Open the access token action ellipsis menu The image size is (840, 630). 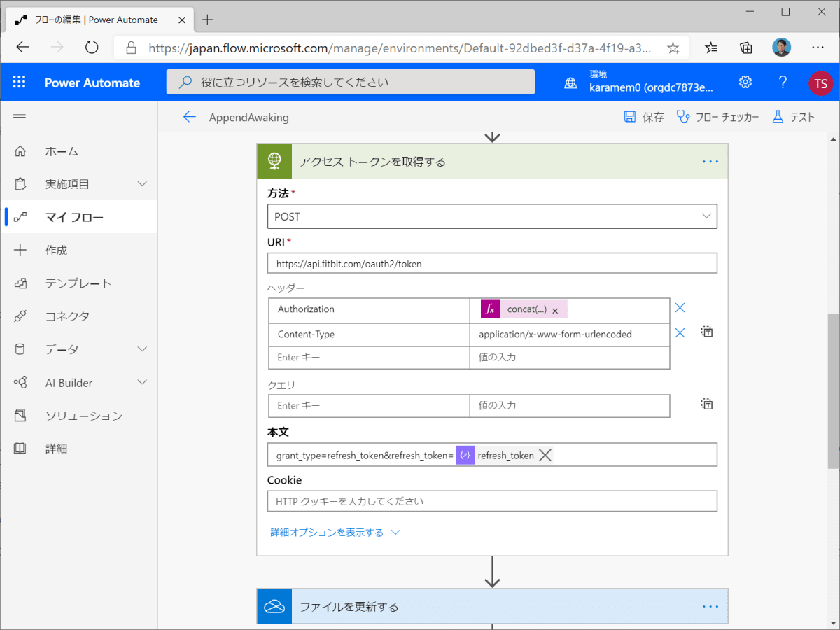pos(710,162)
